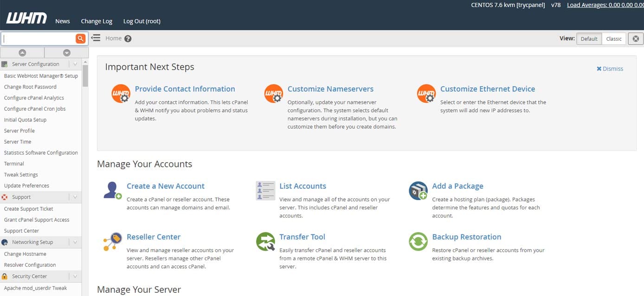
Task: Dismiss the Important Next Steps panel
Action: pos(610,69)
